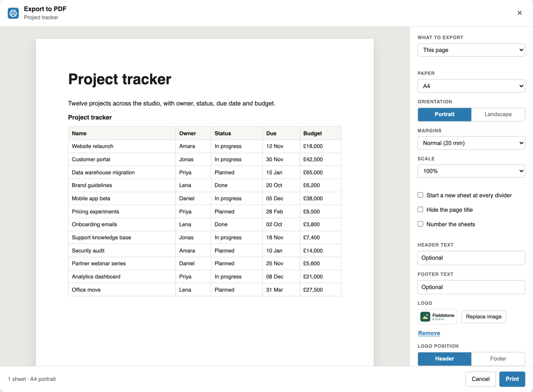The image size is (533, 392).
Task: Click the Support knowledge base cell
Action: tap(122, 238)
